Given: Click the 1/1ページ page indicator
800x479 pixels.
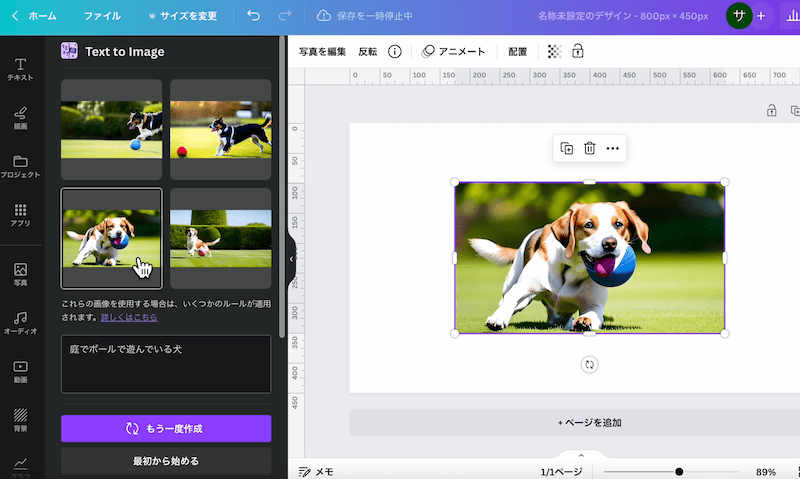Looking at the screenshot, I should point(561,472).
